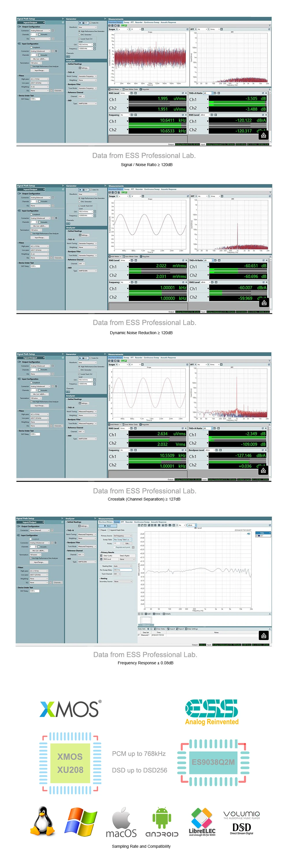Click the XMOS brand logo
This screenshot has height=868, width=289.
tap(70, 709)
